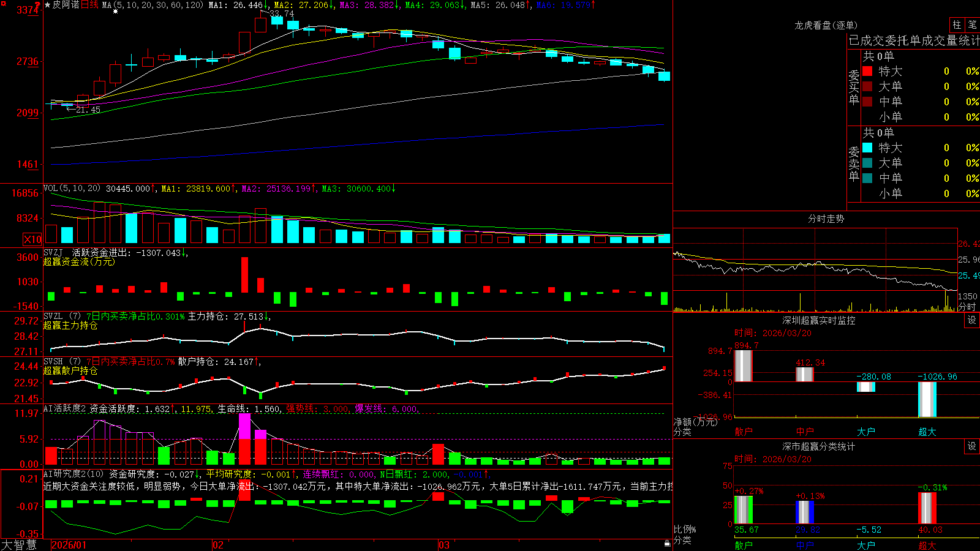Click the 2026/01 date marker on the time axis
Viewport: 980px width, 551px height.
(69, 545)
